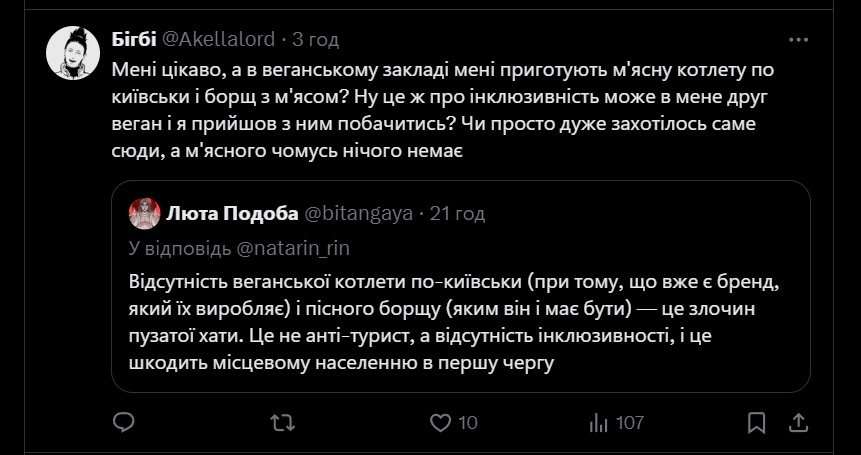Click the reply speech bubble icon
Image resolution: width=861 pixels, height=455 pixels.
tap(123, 422)
